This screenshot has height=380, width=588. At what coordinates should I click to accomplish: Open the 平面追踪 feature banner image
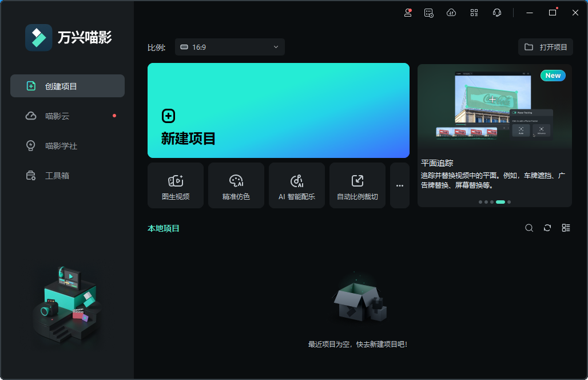point(495,107)
